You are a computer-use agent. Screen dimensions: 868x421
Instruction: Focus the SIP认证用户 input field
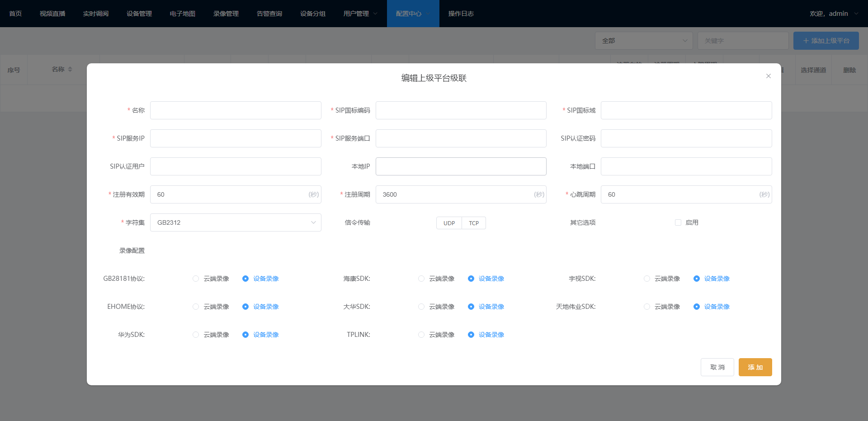pyautogui.click(x=236, y=166)
